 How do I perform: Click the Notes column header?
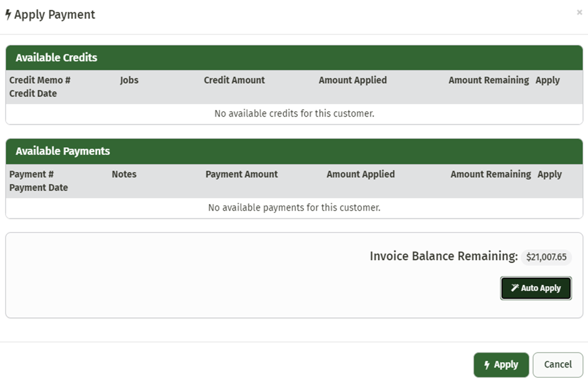[x=124, y=174]
